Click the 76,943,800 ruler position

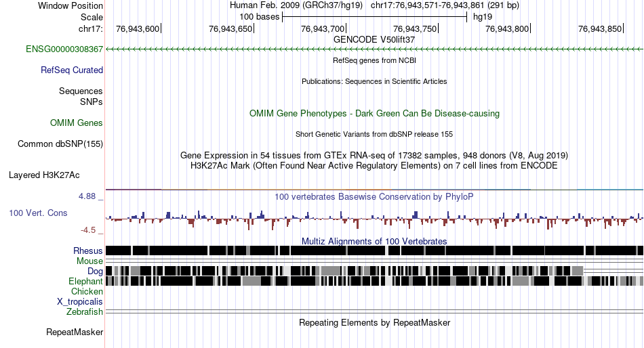(x=507, y=28)
